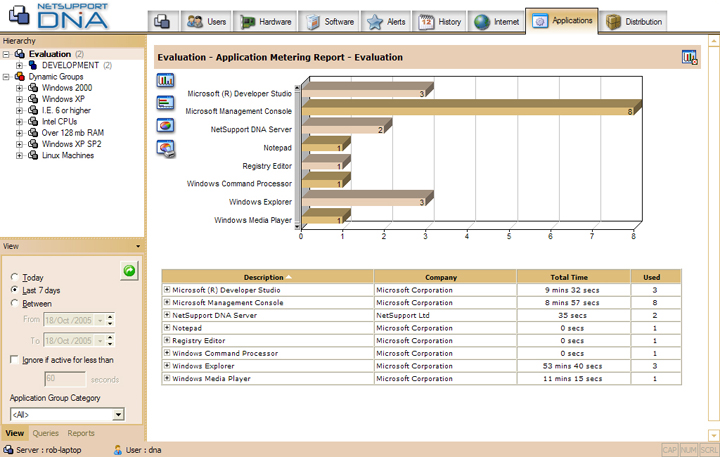Select horizontal bar chart view icon
This screenshot has width=720, height=457.
pos(165,102)
